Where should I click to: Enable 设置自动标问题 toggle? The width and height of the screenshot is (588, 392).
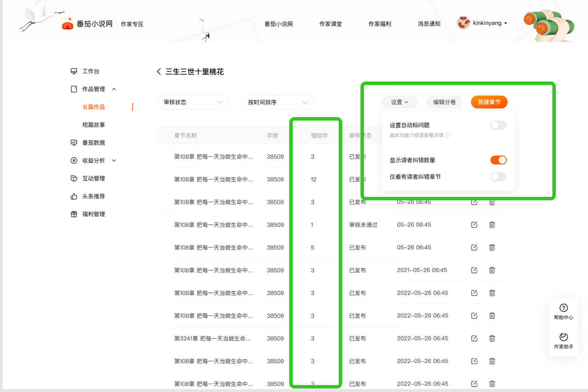point(498,125)
